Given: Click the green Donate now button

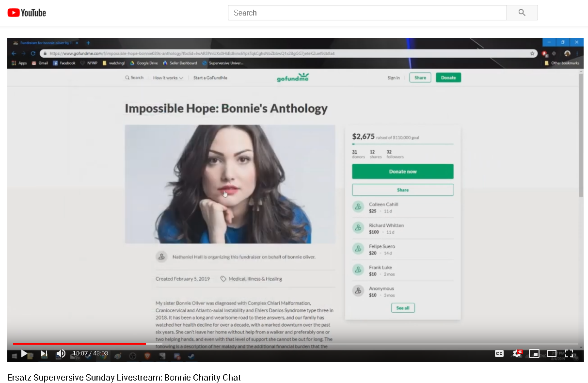Looking at the screenshot, I should pos(402,172).
